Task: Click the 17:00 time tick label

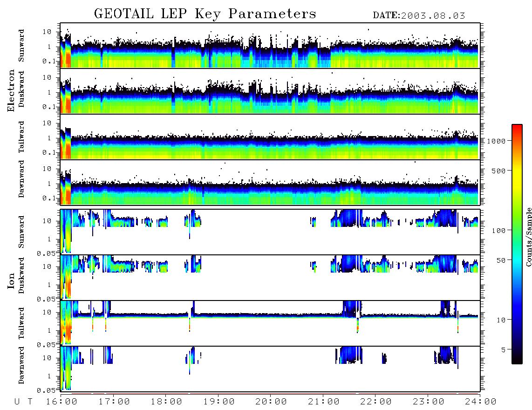Action: click(x=114, y=402)
